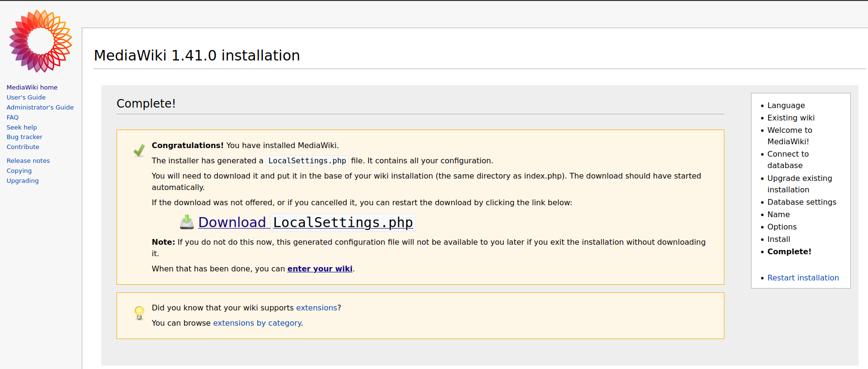Go to the FAQ sidebar link

pyautogui.click(x=12, y=117)
